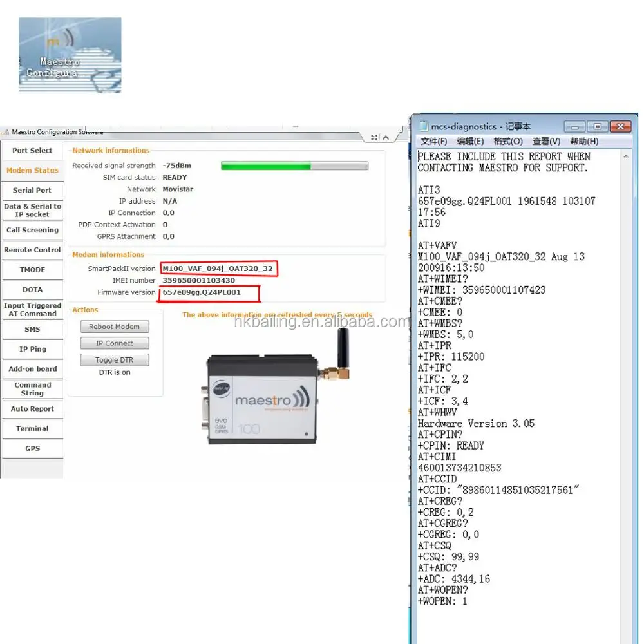644x644 pixels.
Task: Select the Call Screening tab
Action: pos(32,230)
